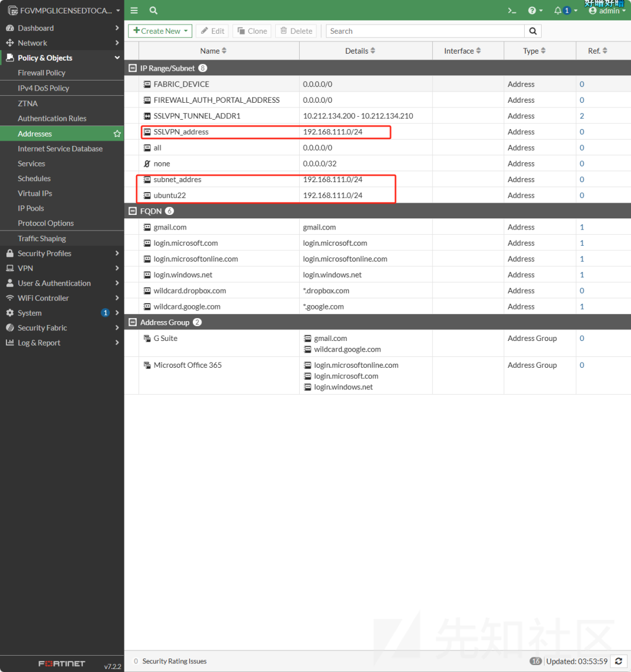Click in the address Search field
Screen dimensions: 631x672
(425, 31)
